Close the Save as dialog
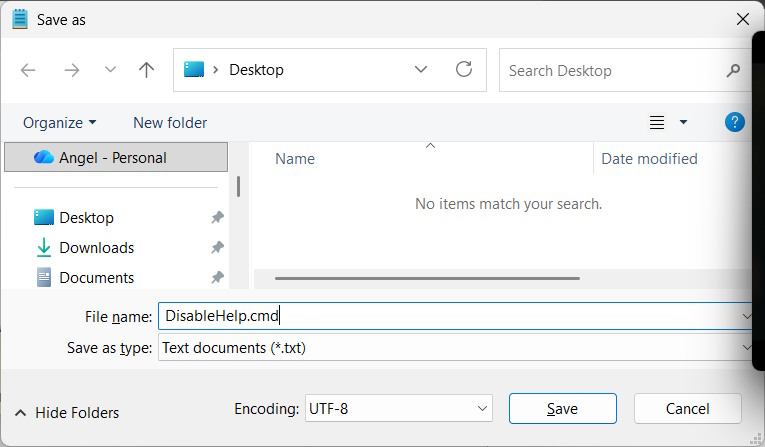This screenshot has width=765, height=447. (743, 20)
